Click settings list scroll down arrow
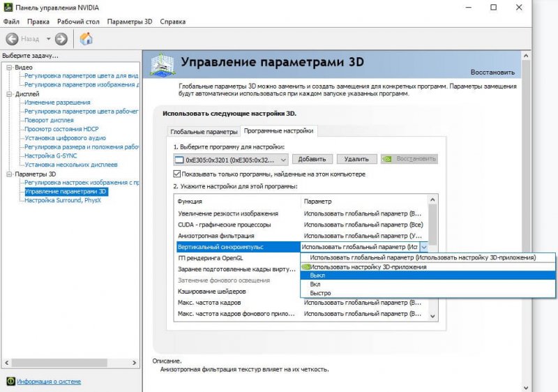 [432, 316]
